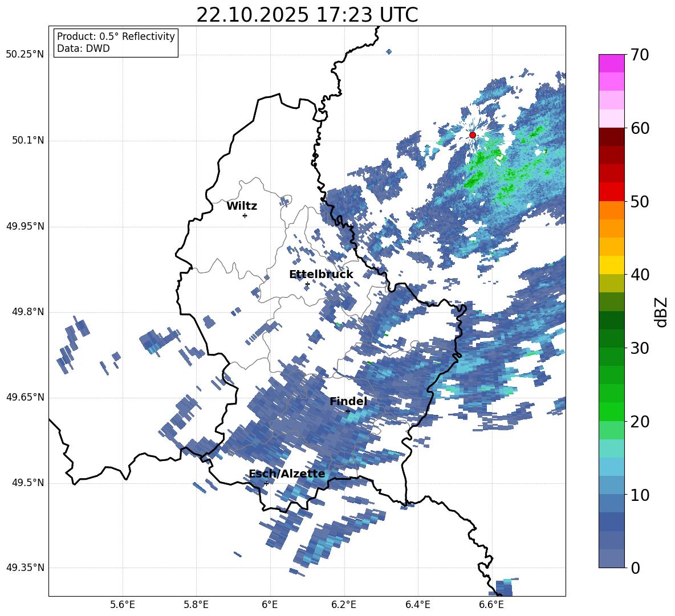Click the cross marker below Esch/Alzette

coord(266,483)
